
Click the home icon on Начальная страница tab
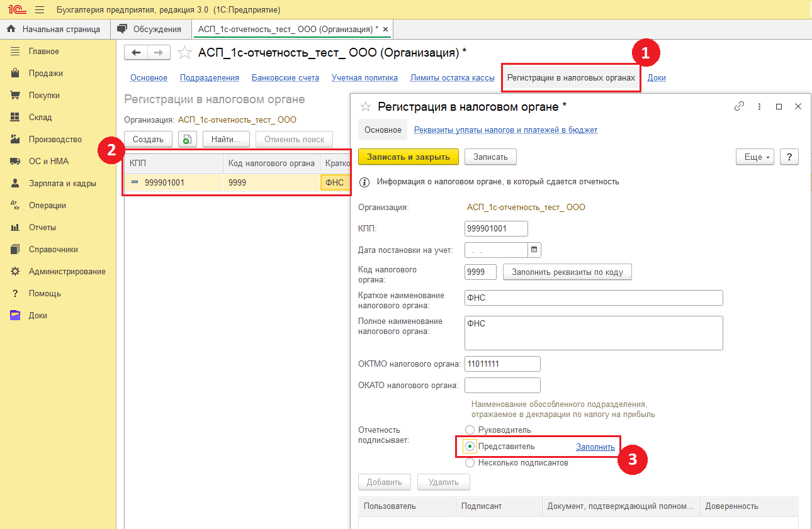click(11, 29)
